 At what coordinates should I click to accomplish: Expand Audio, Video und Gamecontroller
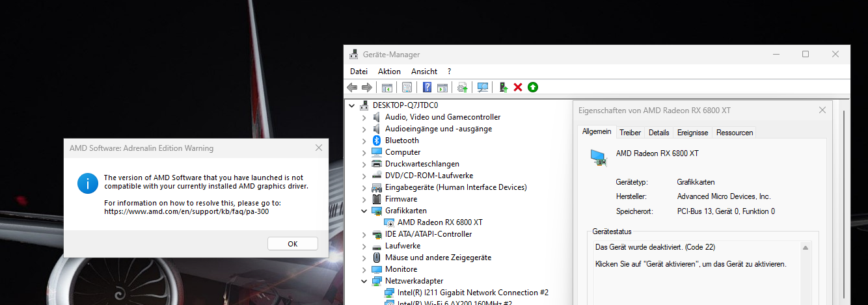364,117
